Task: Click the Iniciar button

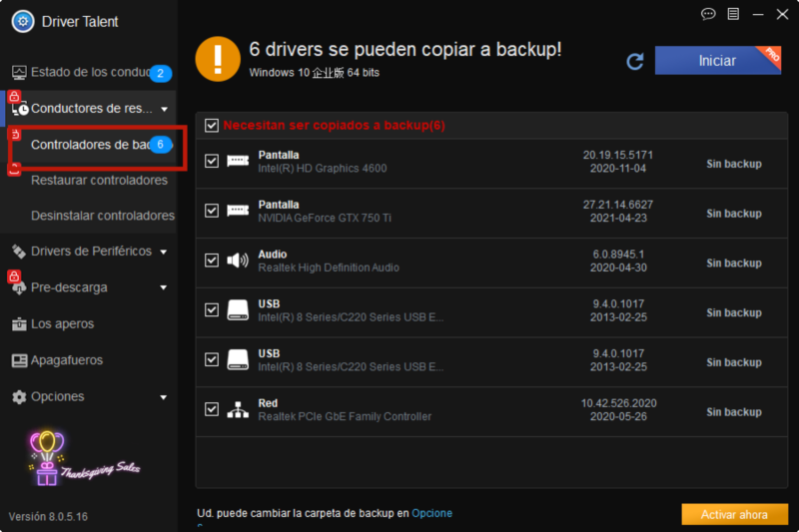Action: pos(717,61)
